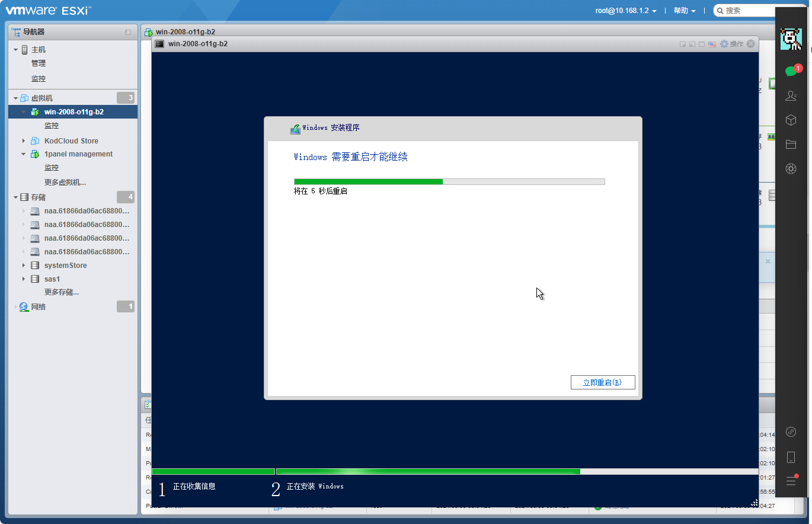Click the US flag keyboard layout icon
This screenshot has width=812, height=524.
(712, 44)
